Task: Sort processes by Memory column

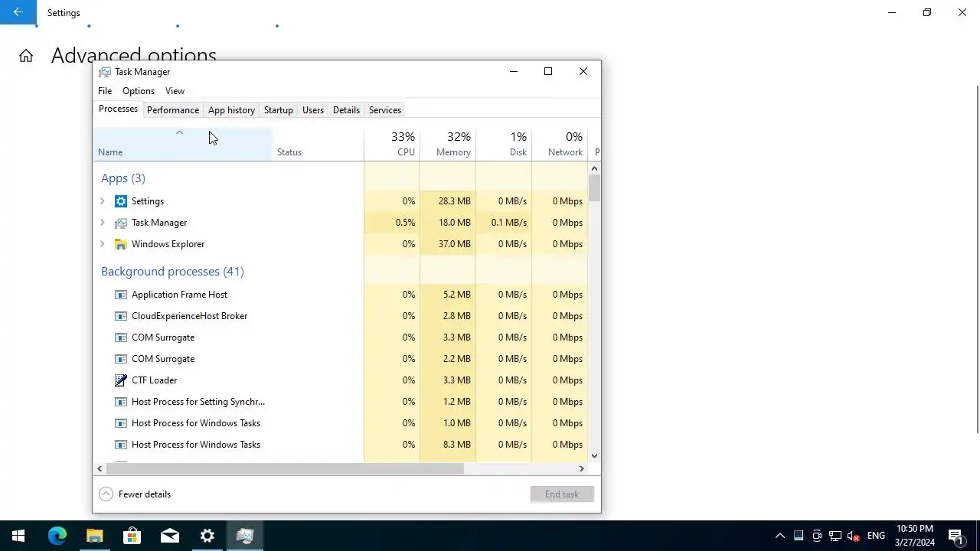Action: [448, 144]
